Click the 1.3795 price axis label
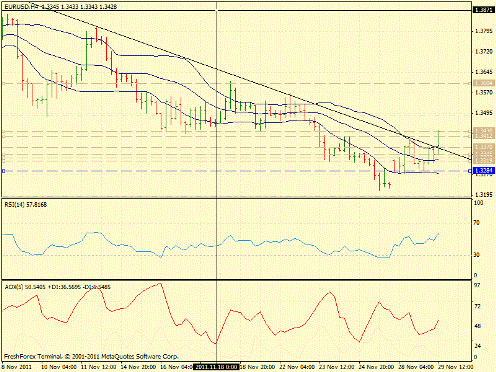This screenshot has width=496, height=372. (484, 31)
